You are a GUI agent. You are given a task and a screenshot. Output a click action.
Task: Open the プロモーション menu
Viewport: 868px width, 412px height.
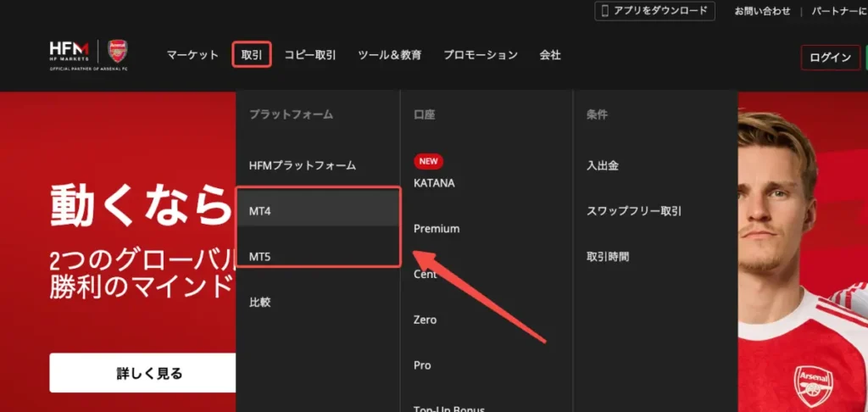tap(481, 55)
